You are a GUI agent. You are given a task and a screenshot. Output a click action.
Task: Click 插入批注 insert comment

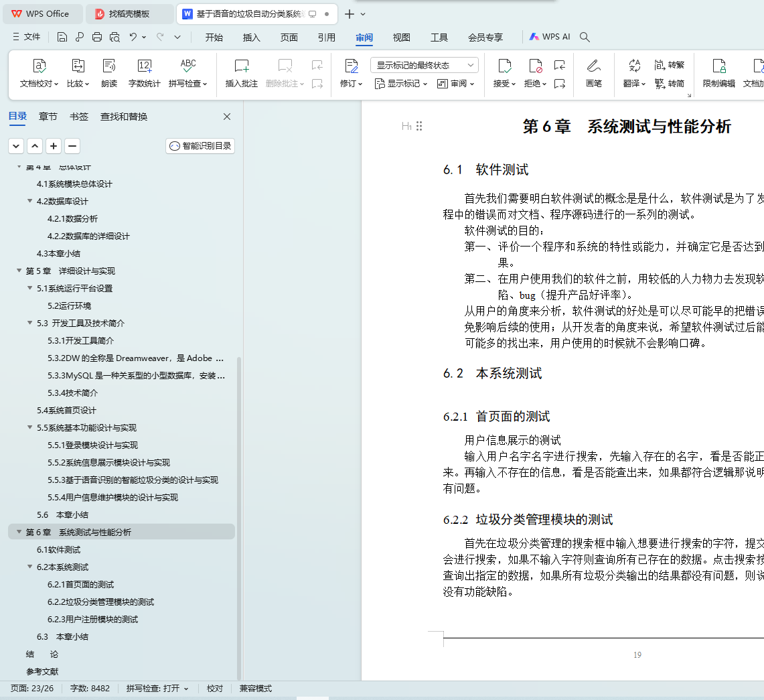pos(241,73)
